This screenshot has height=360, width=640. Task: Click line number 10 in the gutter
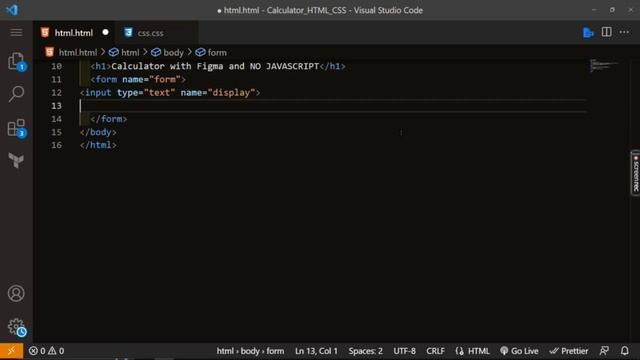pos(56,67)
